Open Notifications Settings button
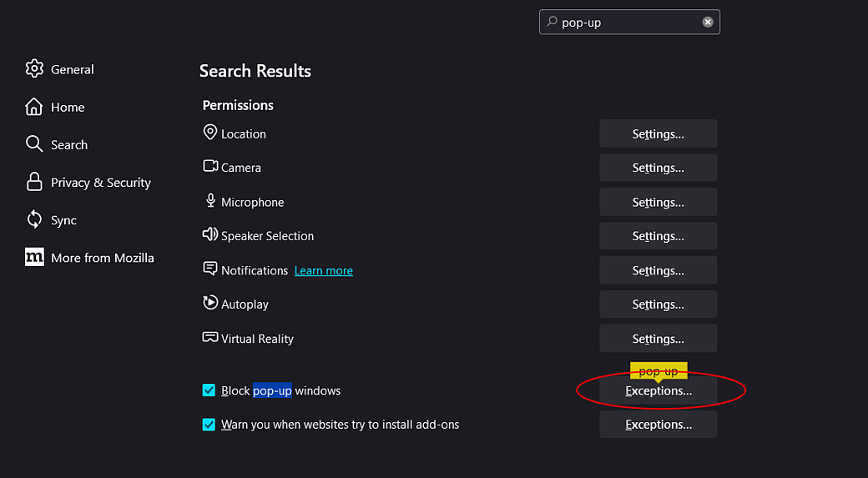The width and height of the screenshot is (868, 478). pos(658,270)
